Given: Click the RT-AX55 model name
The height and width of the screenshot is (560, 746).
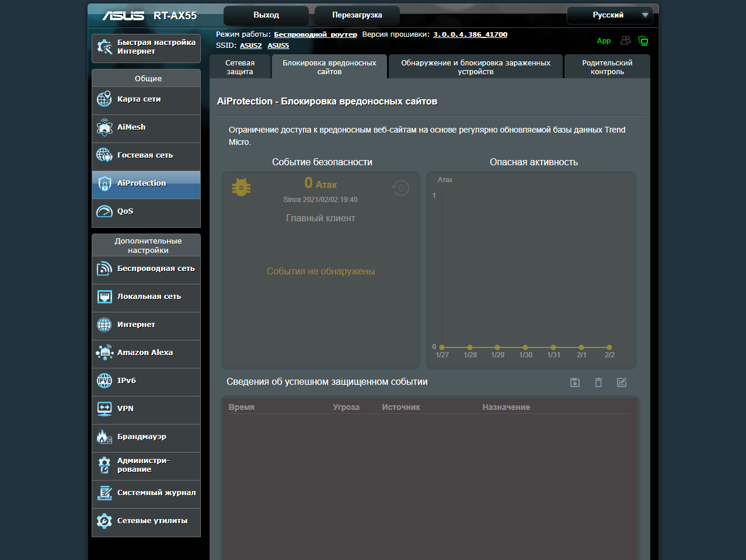Looking at the screenshot, I should click(175, 16).
